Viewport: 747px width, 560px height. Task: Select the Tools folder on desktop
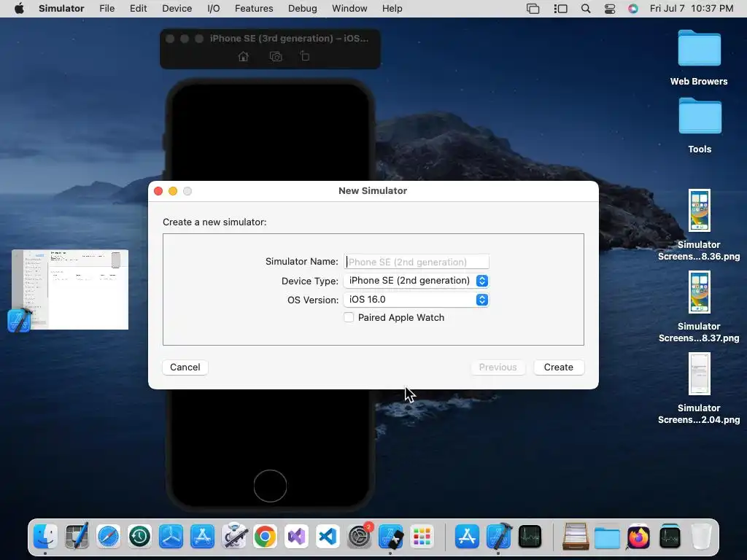point(700,125)
